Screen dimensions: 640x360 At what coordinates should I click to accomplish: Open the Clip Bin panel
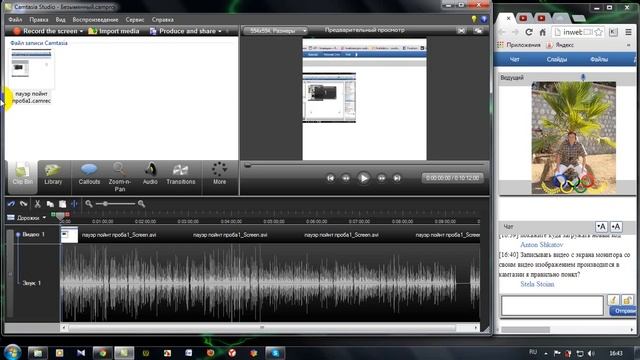point(22,175)
